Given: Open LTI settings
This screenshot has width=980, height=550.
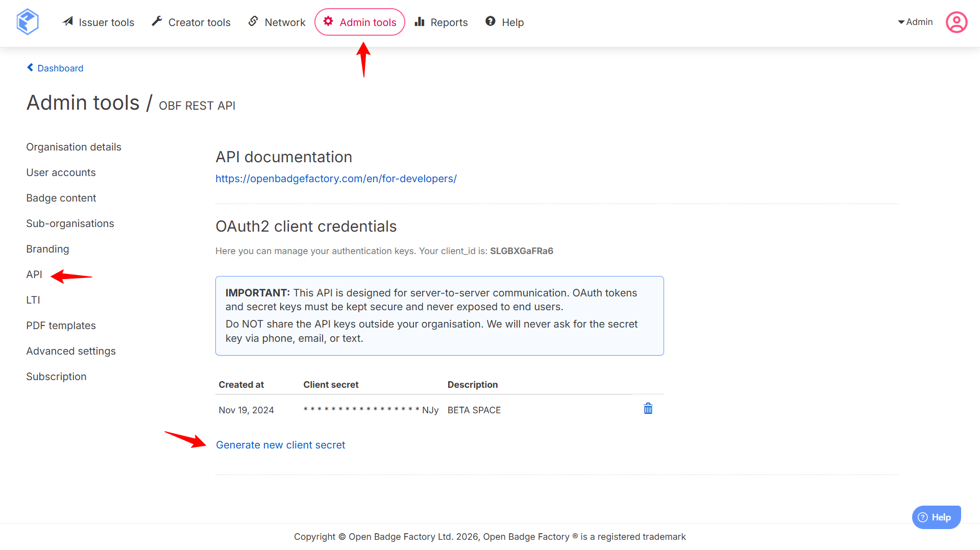Looking at the screenshot, I should [33, 300].
